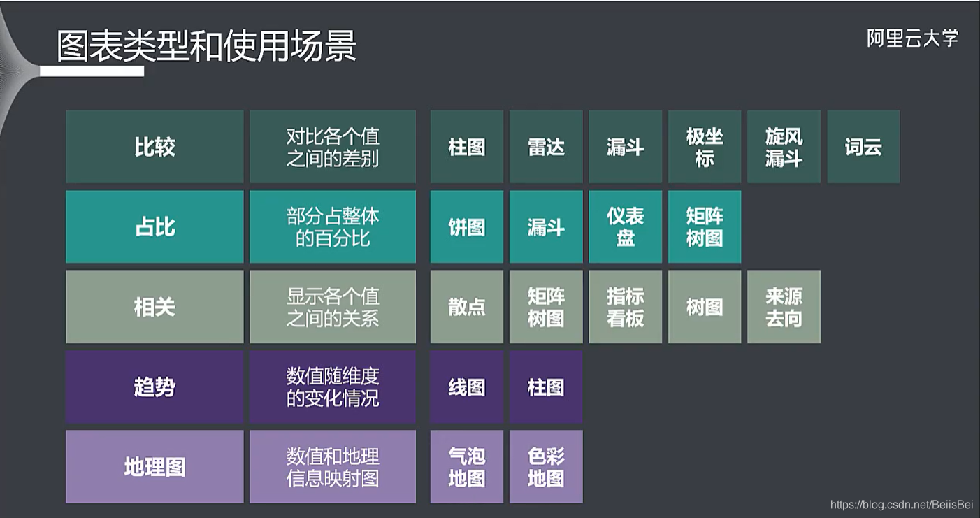The height and width of the screenshot is (518, 980).
Task: Click the 比较 category block
Action: pyautogui.click(x=154, y=147)
